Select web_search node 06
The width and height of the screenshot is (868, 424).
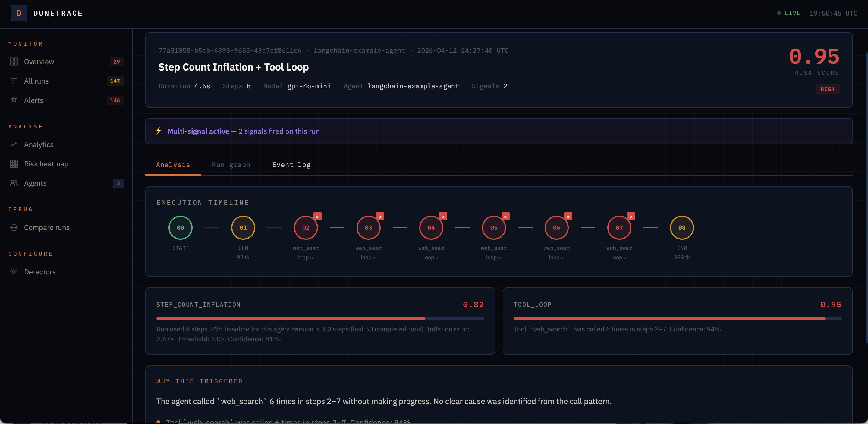tap(557, 228)
